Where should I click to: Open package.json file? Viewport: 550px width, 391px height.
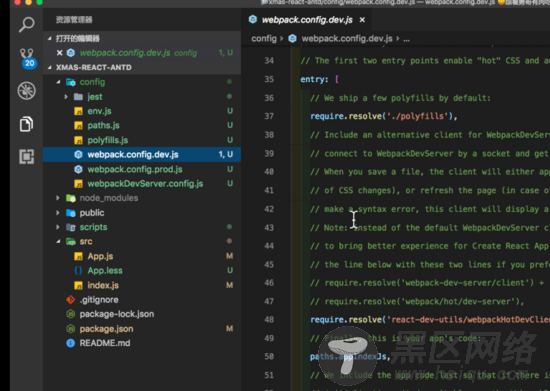(x=106, y=329)
